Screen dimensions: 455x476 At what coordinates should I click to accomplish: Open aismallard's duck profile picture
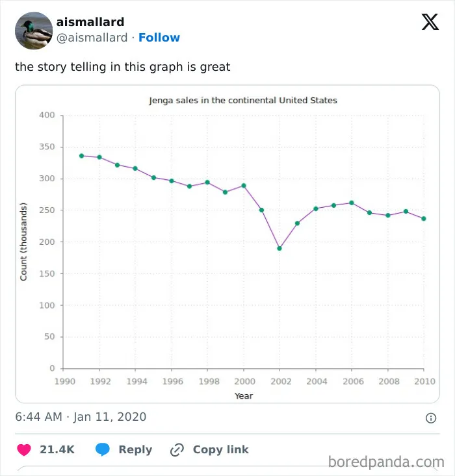[34, 31]
